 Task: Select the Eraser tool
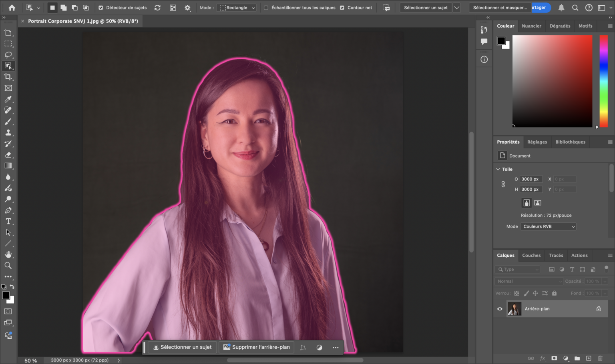(x=8, y=155)
